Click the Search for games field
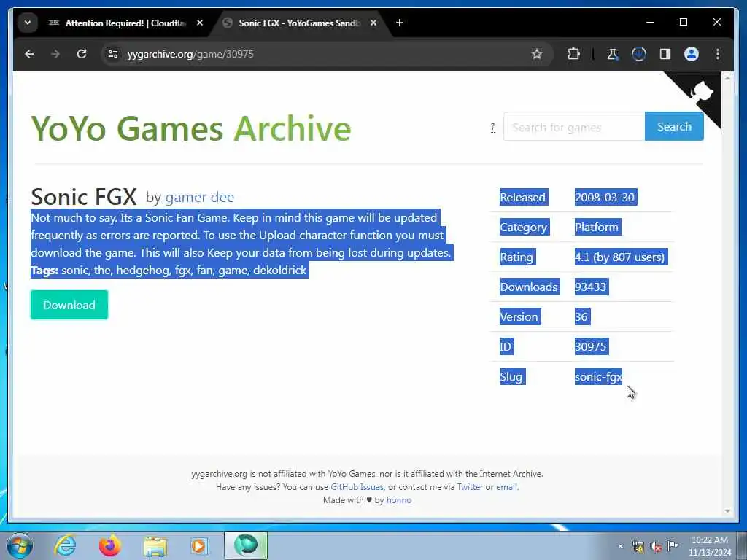The width and height of the screenshot is (747, 560). pos(573,127)
